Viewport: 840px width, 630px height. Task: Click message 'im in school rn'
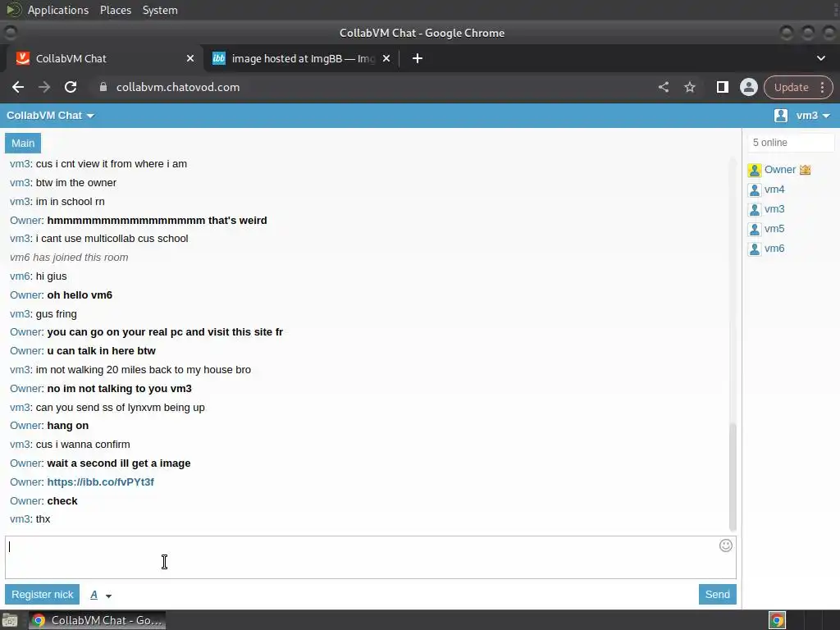(x=71, y=202)
